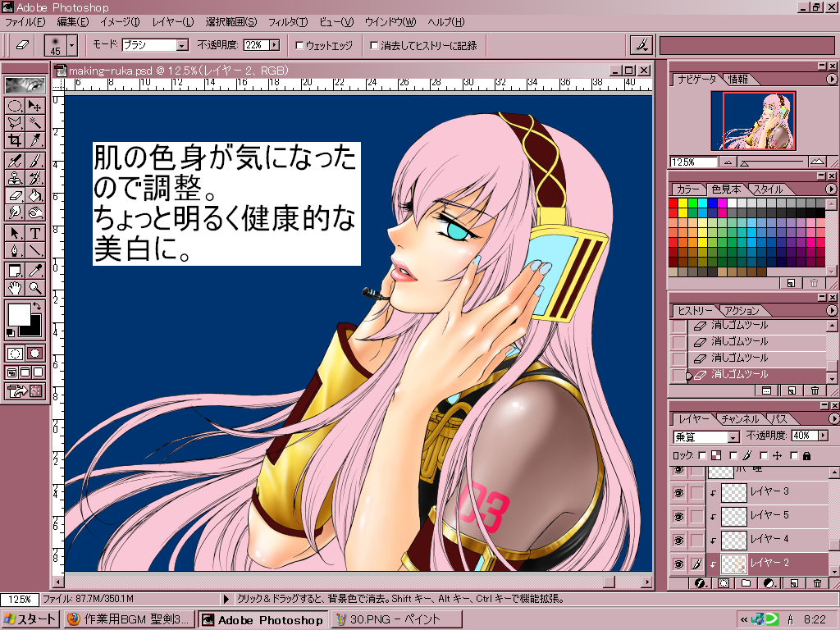The height and width of the screenshot is (630, 840).
Task: Open the フィルタ(T) menu
Action: click(288, 22)
